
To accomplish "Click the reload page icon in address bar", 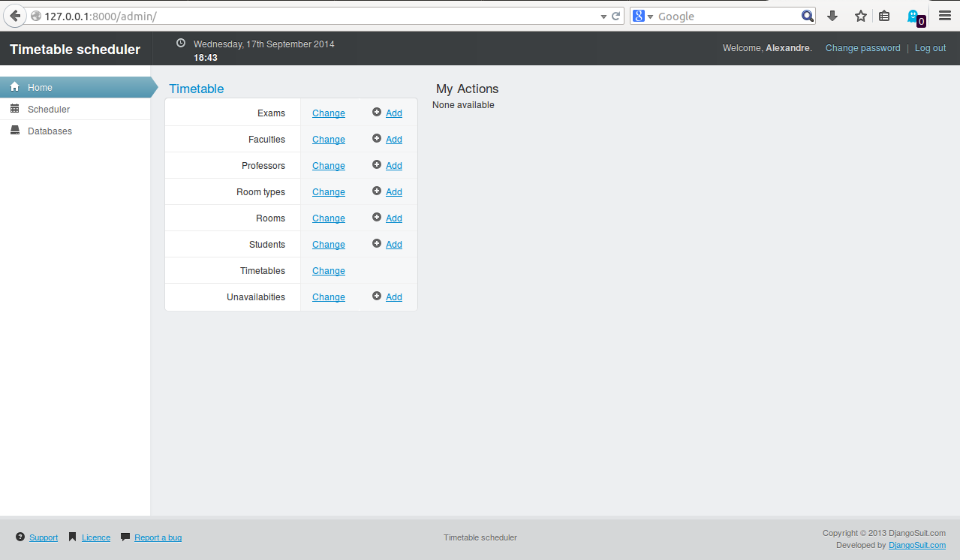I will 616,16.
